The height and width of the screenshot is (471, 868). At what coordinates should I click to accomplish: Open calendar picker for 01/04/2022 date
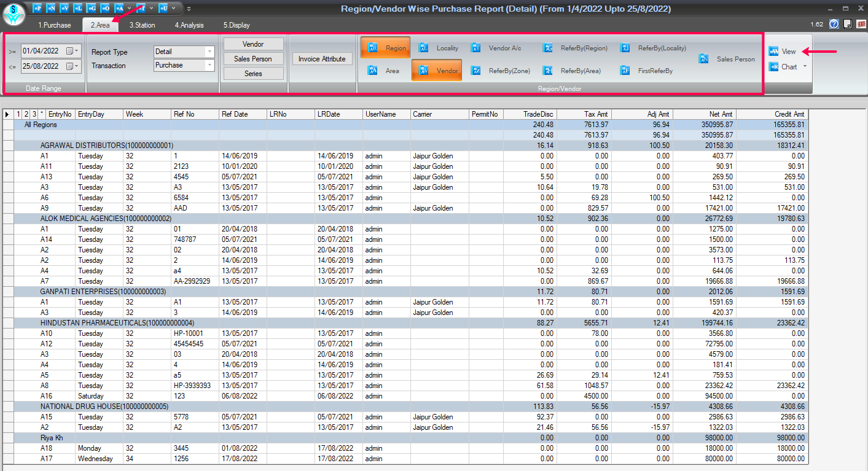pyautogui.click(x=70, y=51)
